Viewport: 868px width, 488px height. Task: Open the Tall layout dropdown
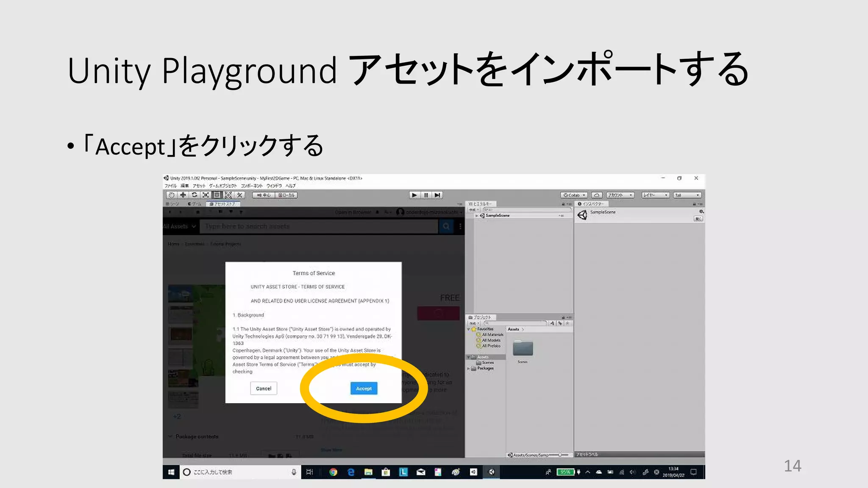[x=687, y=195]
